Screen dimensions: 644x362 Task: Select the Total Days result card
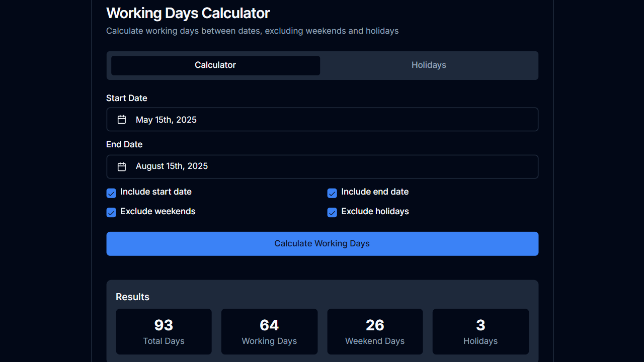[x=164, y=331]
